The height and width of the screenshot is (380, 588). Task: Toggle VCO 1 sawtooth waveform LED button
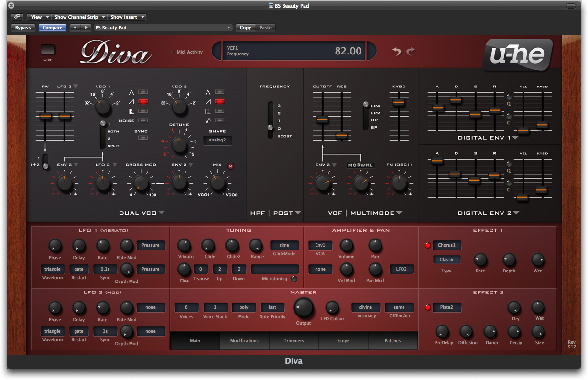pos(142,101)
